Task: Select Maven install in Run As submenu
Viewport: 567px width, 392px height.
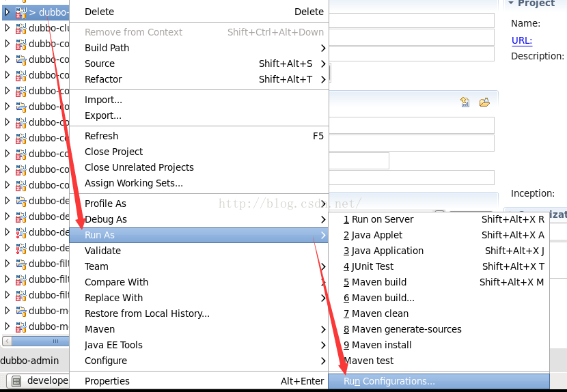Action: tap(381, 345)
